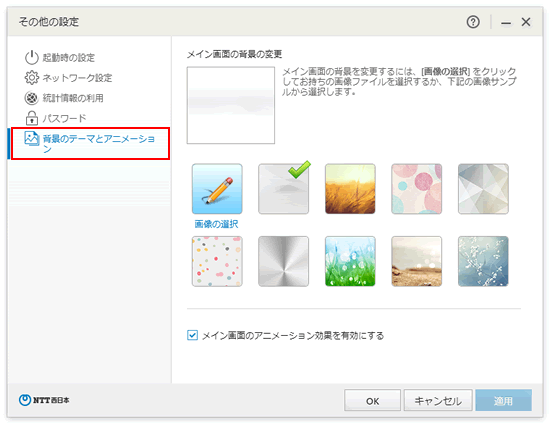This screenshot has height=430, width=550.
Task: Select the golden wheat field background
Action: click(350, 189)
